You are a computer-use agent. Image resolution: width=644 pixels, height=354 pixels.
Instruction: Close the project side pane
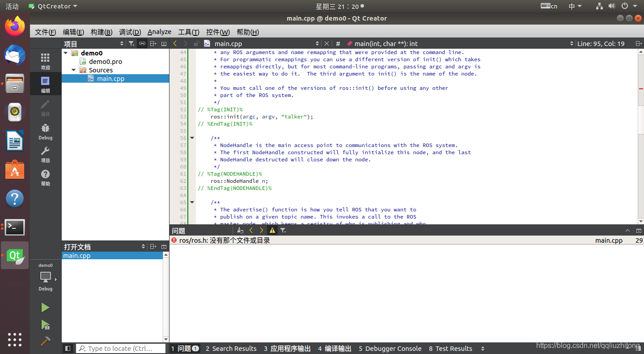(x=164, y=43)
